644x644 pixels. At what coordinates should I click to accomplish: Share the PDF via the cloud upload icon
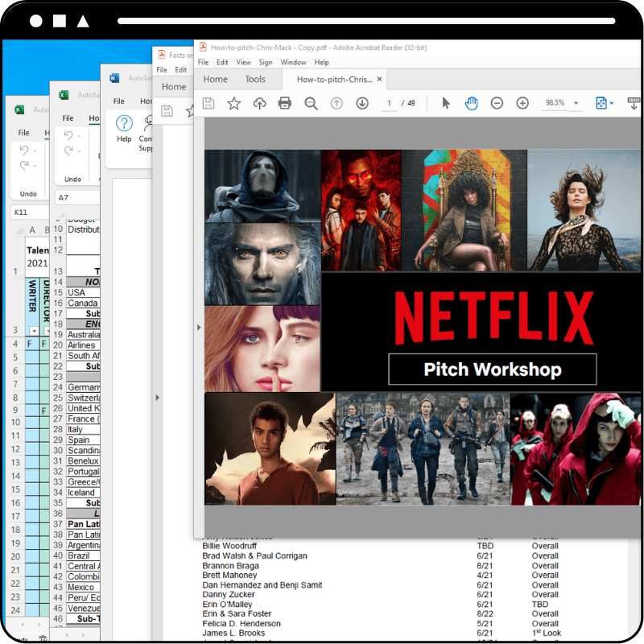tap(260, 103)
